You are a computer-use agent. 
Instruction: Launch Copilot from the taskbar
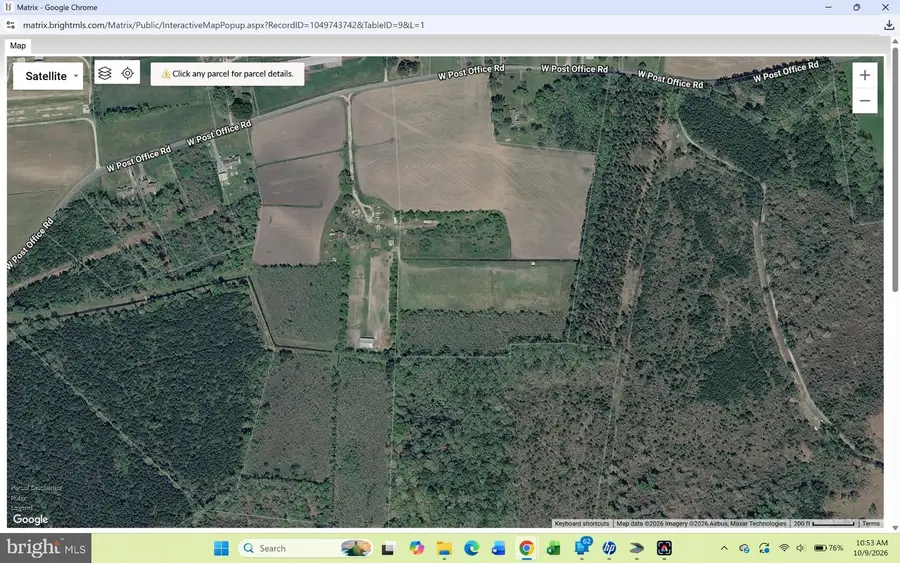click(x=417, y=548)
